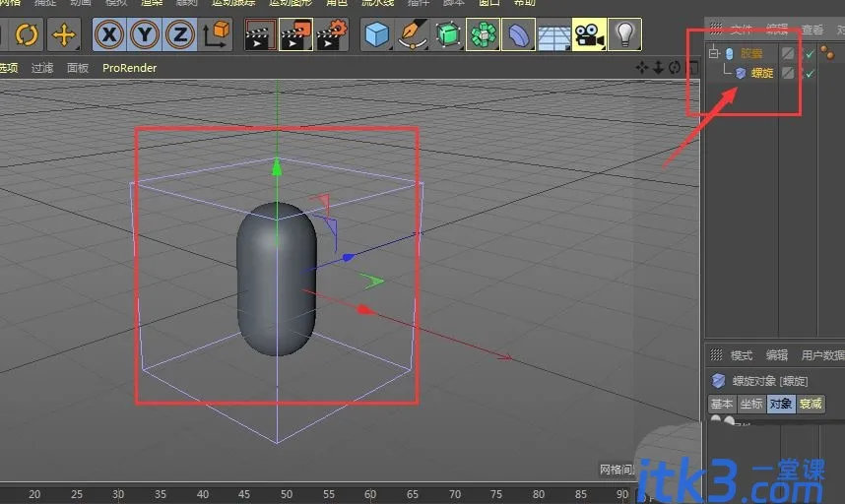Open the 用户数据 menu

pos(823,355)
